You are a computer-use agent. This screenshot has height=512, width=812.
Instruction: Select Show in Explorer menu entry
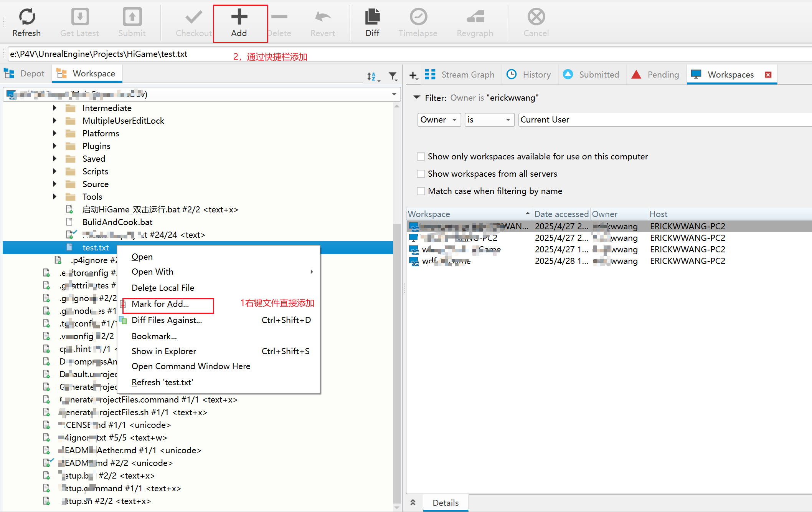coord(164,351)
